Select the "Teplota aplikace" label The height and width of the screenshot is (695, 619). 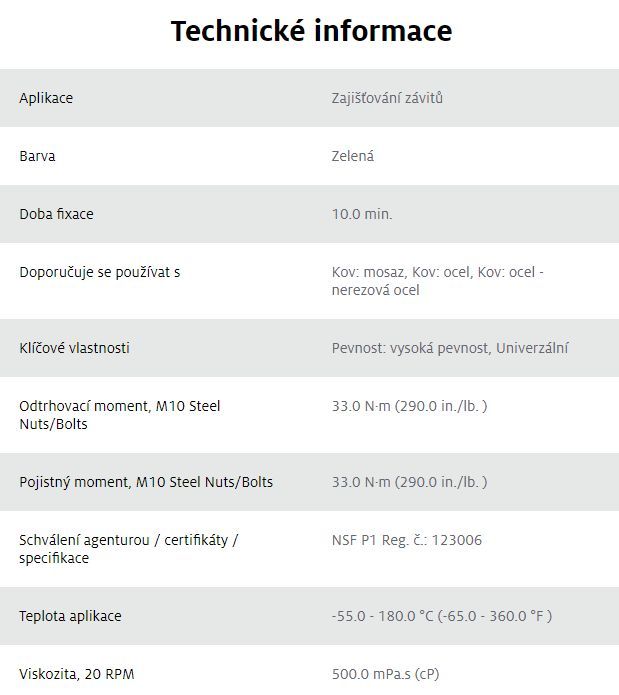pyautogui.click(x=70, y=616)
